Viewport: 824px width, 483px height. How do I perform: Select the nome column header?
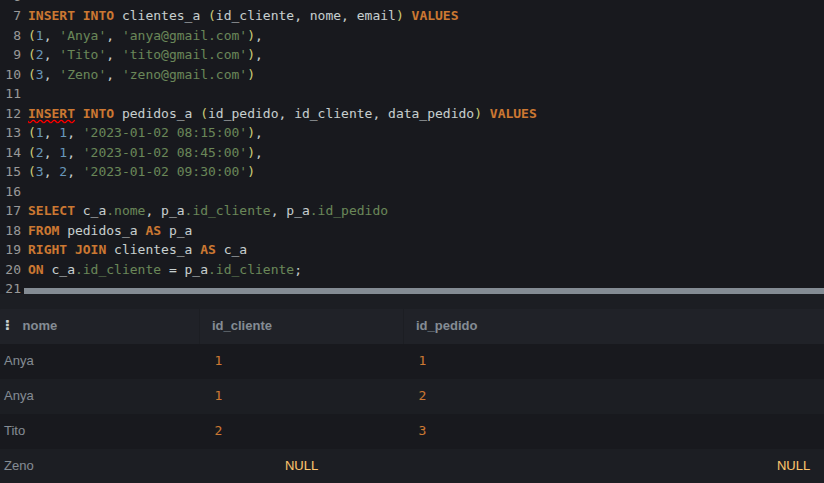pyautogui.click(x=40, y=326)
